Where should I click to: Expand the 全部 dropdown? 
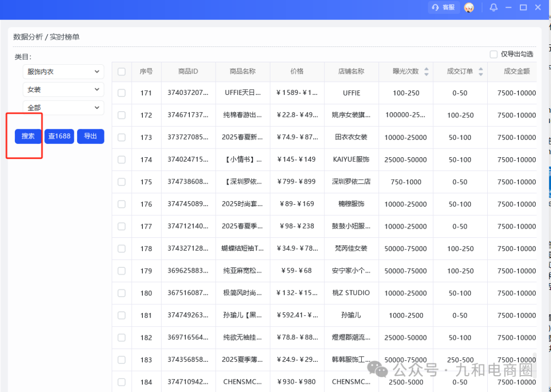pyautogui.click(x=63, y=107)
